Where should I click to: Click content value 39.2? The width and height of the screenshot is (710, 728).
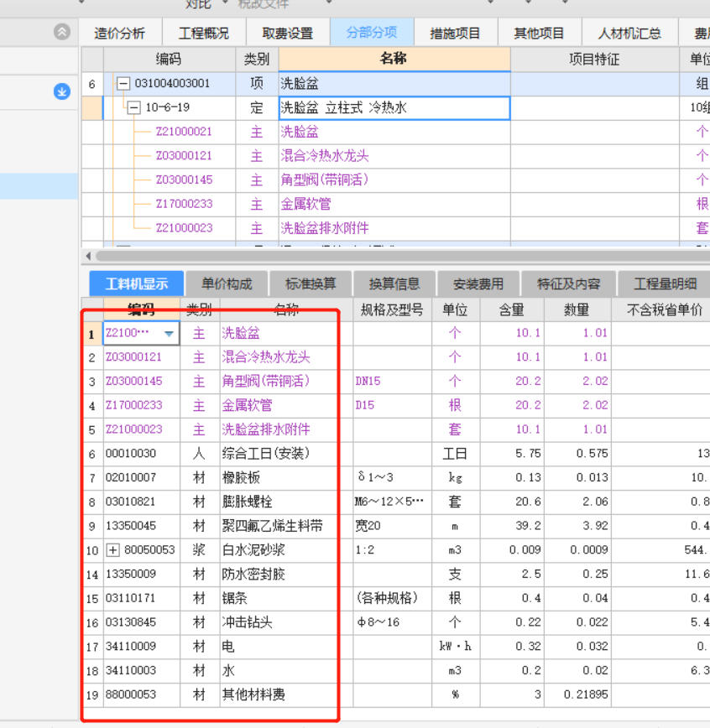click(529, 526)
